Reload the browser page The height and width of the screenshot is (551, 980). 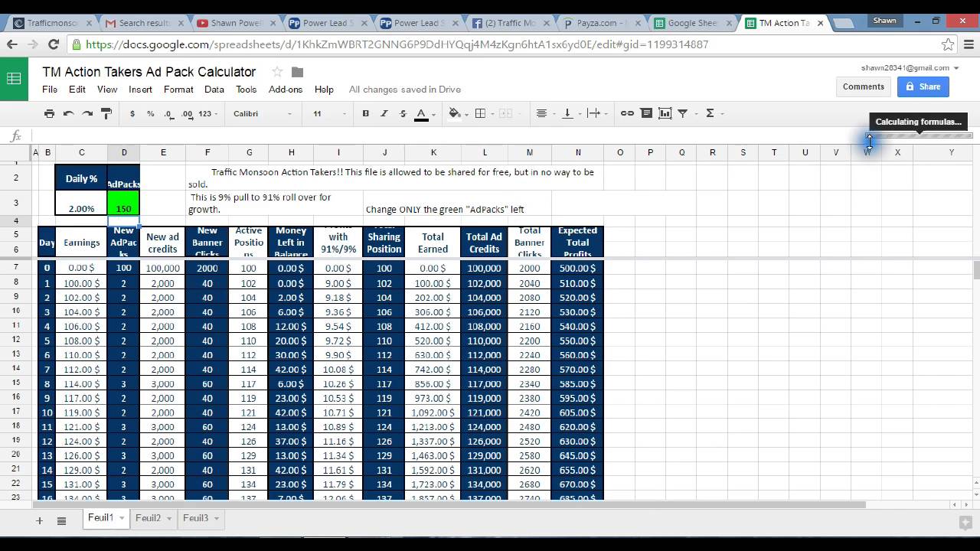(54, 44)
